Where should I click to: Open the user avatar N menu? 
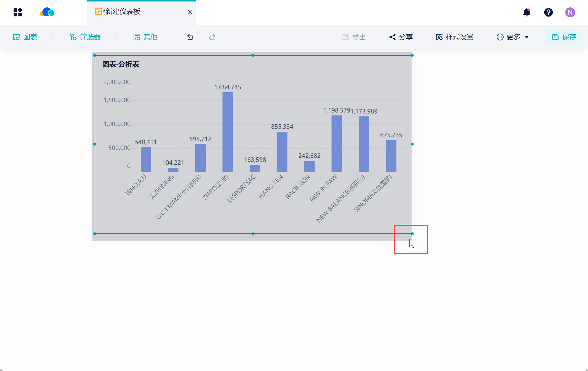point(570,12)
